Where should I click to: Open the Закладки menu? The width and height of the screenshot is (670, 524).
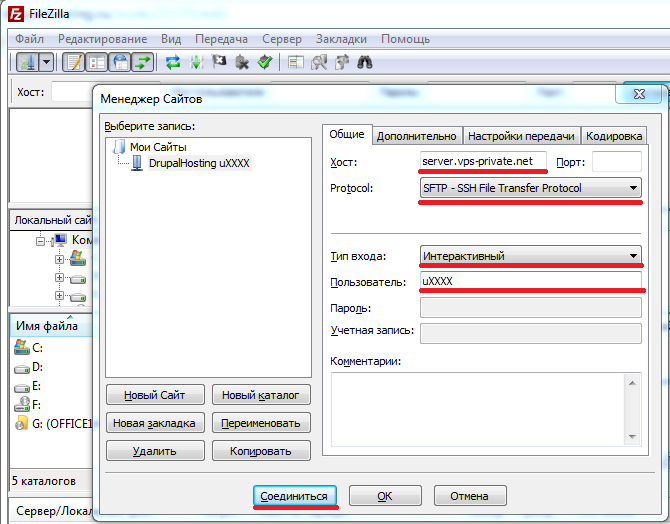pos(341,39)
